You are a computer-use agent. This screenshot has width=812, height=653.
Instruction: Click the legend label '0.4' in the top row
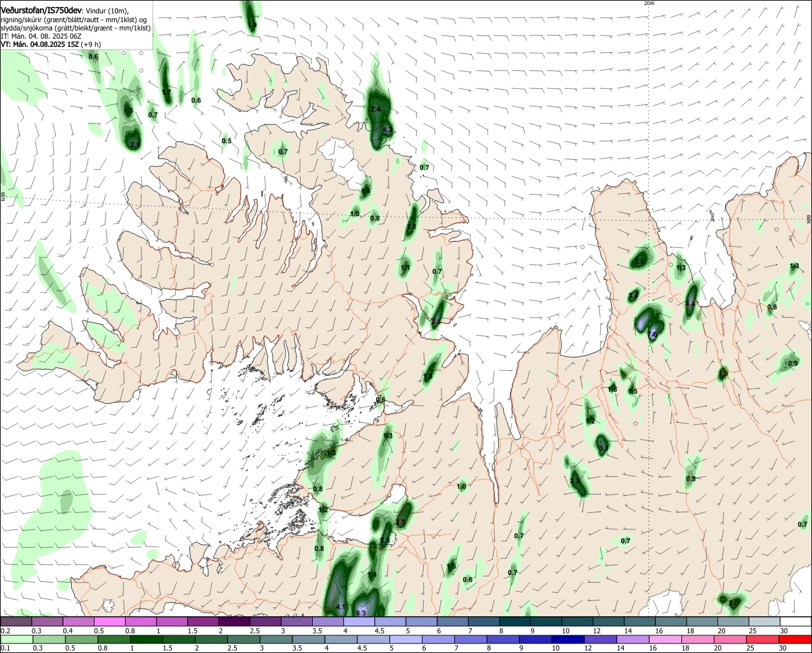pos(68,631)
